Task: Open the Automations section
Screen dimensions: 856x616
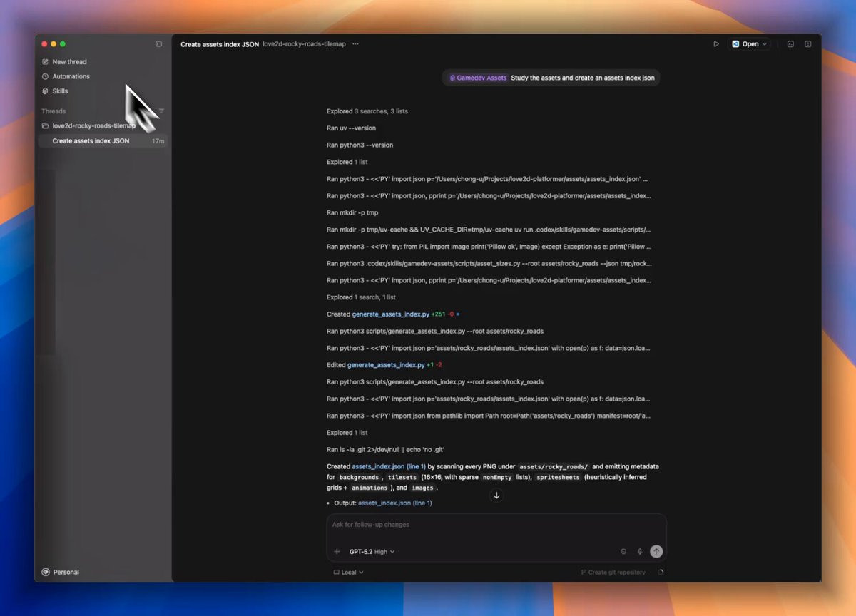Action: 66,76
